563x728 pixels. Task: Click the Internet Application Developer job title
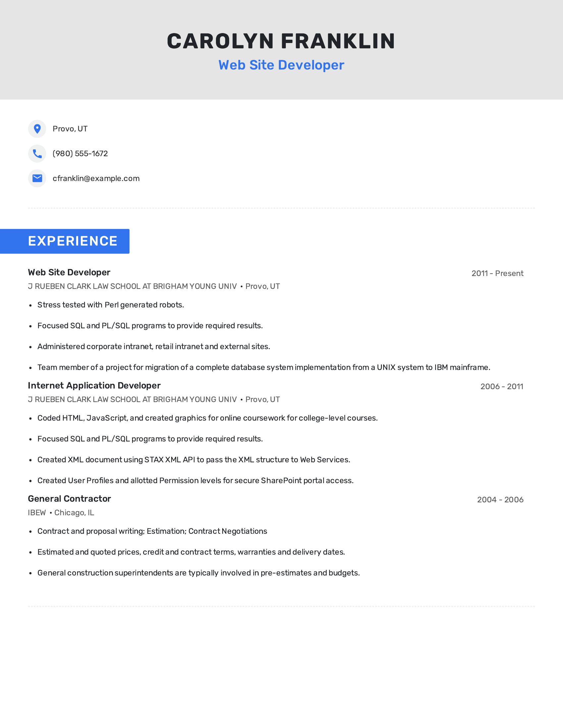click(x=94, y=386)
